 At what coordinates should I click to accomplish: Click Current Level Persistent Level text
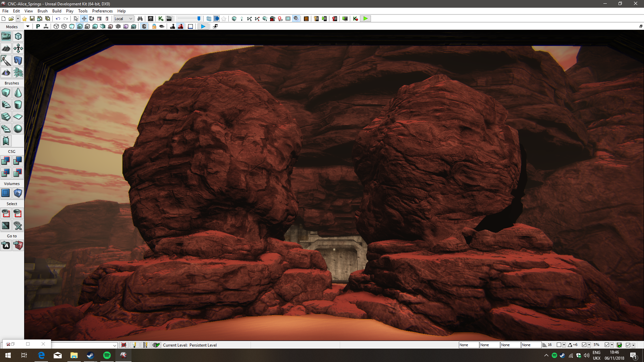tap(190, 345)
